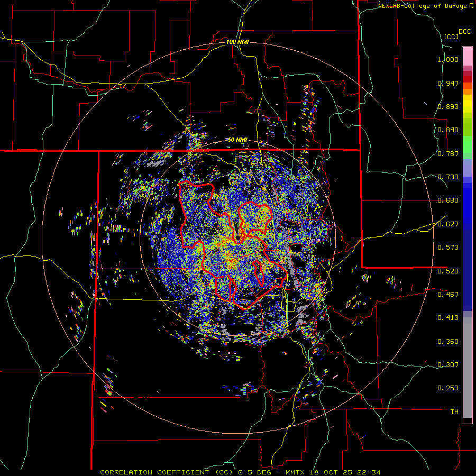
Task: Click the [CC] legend label
Action: (x=451, y=36)
